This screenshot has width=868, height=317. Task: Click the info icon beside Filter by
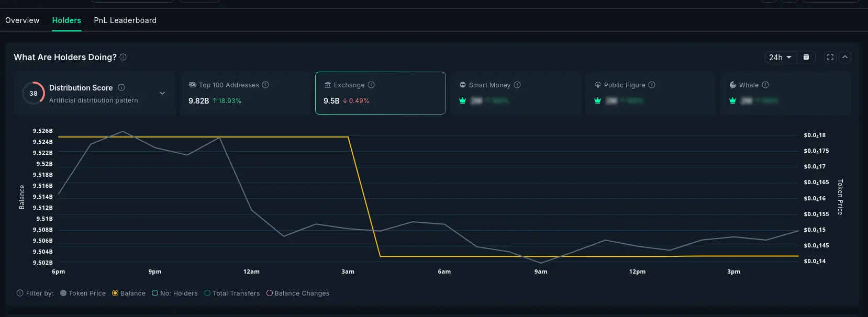20,293
